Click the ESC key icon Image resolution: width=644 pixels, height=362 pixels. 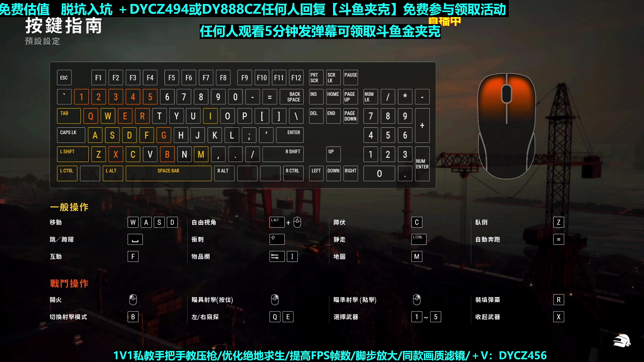coord(64,77)
